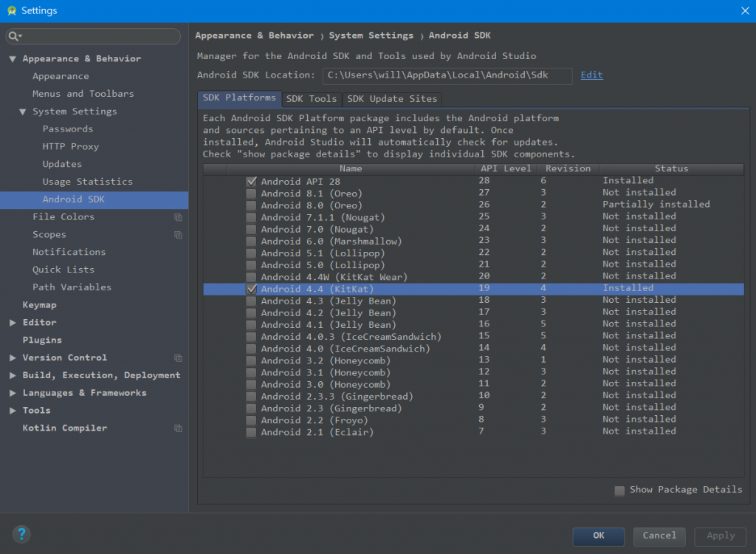Check Android 7.1.1 (Nougat) checkbox
The height and width of the screenshot is (554, 756).
(251, 218)
